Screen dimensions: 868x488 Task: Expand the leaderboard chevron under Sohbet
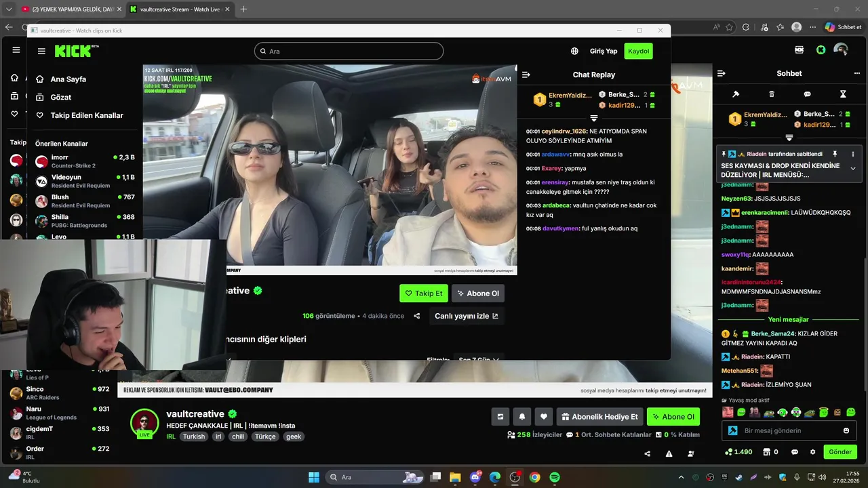tap(789, 138)
